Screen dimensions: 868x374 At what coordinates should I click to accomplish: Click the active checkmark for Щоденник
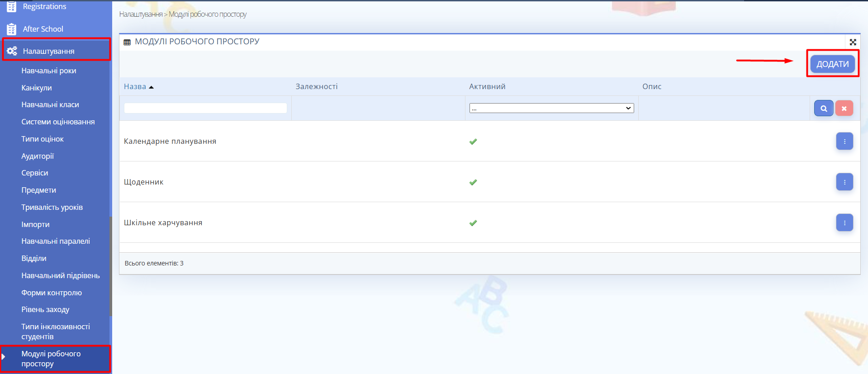pos(473,182)
